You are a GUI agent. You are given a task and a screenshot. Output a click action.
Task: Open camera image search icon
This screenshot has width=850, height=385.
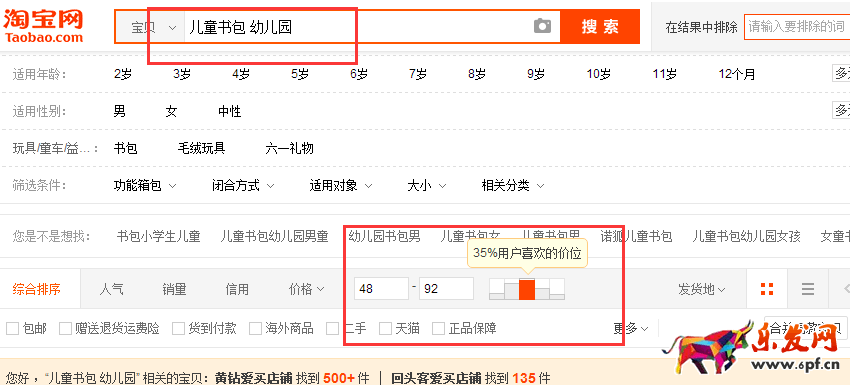pos(542,25)
